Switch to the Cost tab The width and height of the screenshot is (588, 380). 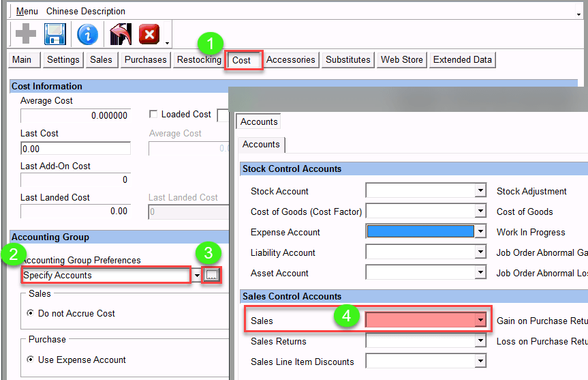(x=242, y=60)
